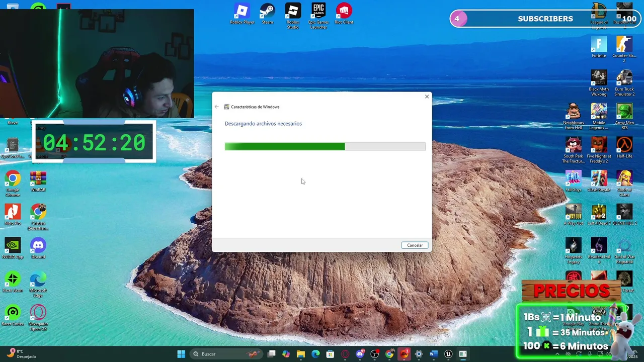Screen dimensions: 644x362
Task: Select Microsoft Edge desktop shortcut
Action: point(38,285)
